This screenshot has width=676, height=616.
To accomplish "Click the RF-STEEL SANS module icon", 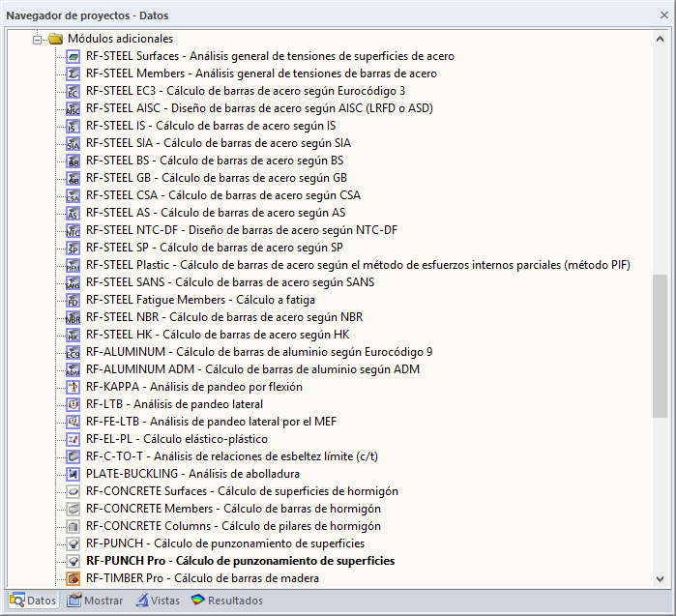I will [x=73, y=282].
